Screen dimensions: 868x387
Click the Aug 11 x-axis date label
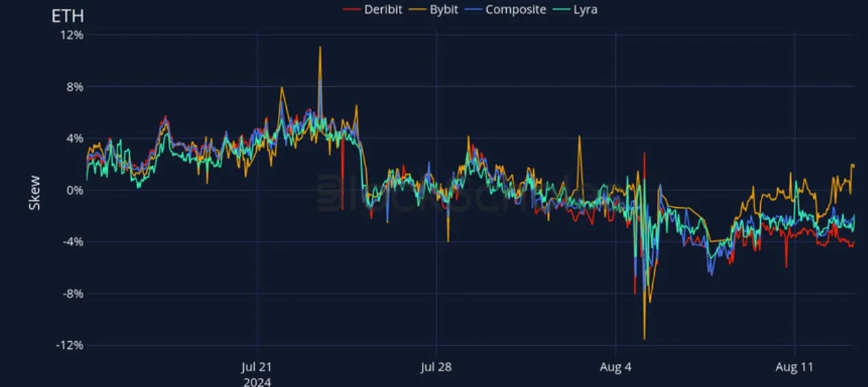[x=796, y=368]
